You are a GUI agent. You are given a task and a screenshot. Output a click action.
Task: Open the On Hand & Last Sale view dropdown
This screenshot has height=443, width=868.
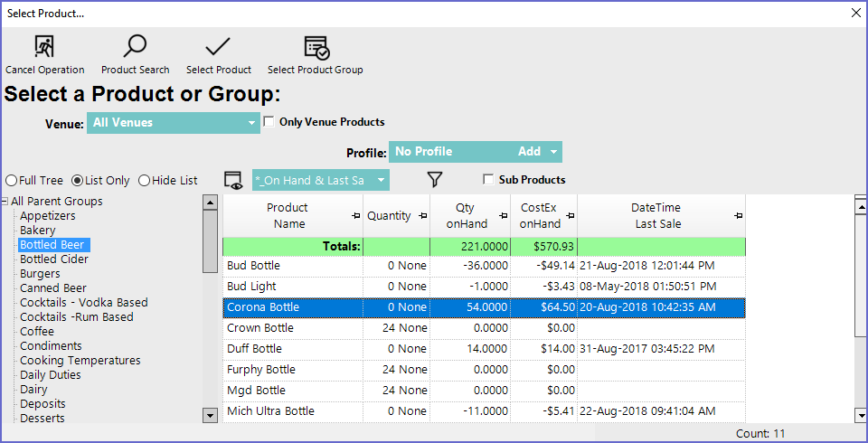[x=381, y=180]
